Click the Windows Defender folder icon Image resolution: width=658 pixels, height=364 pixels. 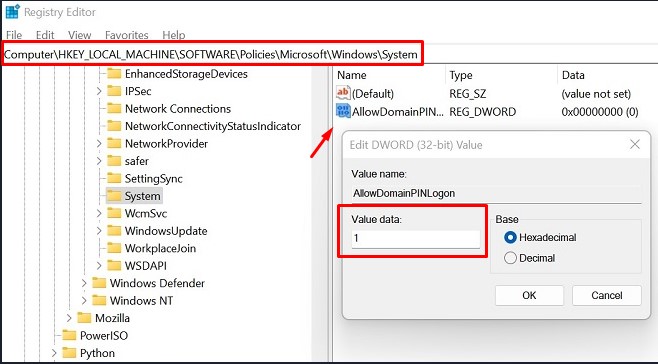pos(99,283)
